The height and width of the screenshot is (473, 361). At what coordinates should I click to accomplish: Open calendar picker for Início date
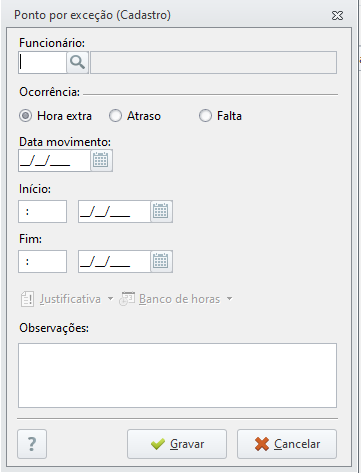tap(161, 211)
